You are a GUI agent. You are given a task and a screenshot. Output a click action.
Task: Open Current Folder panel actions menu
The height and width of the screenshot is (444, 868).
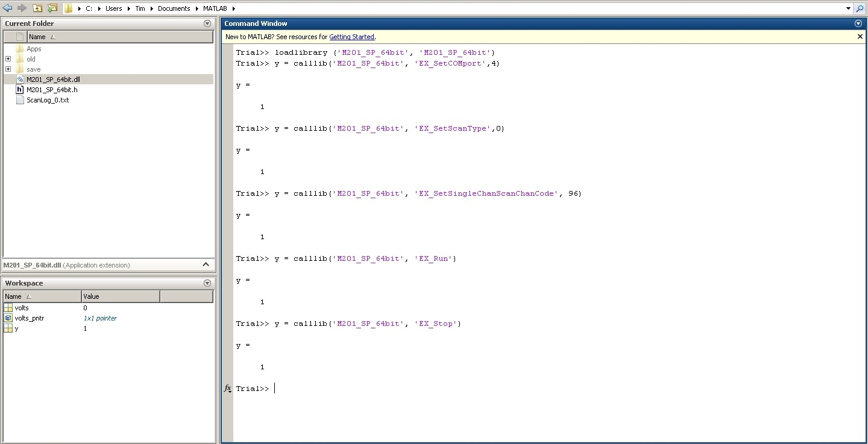click(x=207, y=23)
